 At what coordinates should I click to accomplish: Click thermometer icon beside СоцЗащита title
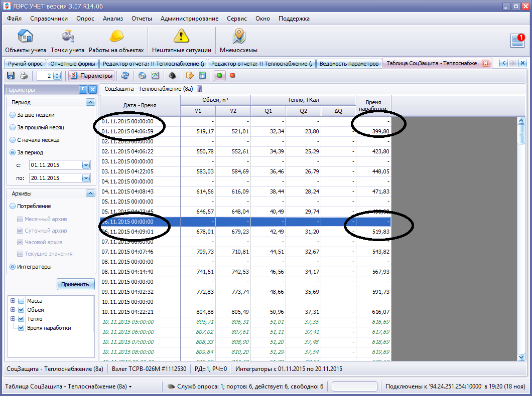pyautogui.click(x=200, y=89)
